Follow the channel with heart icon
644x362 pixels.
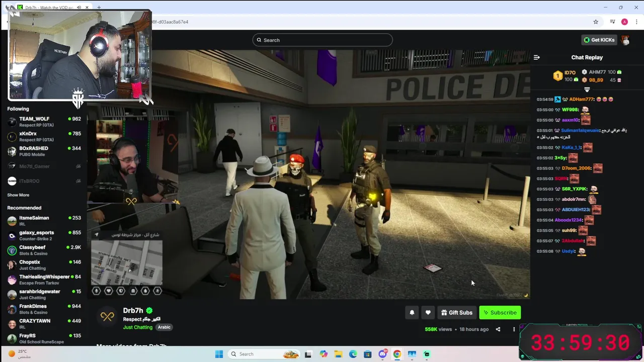tap(428, 313)
